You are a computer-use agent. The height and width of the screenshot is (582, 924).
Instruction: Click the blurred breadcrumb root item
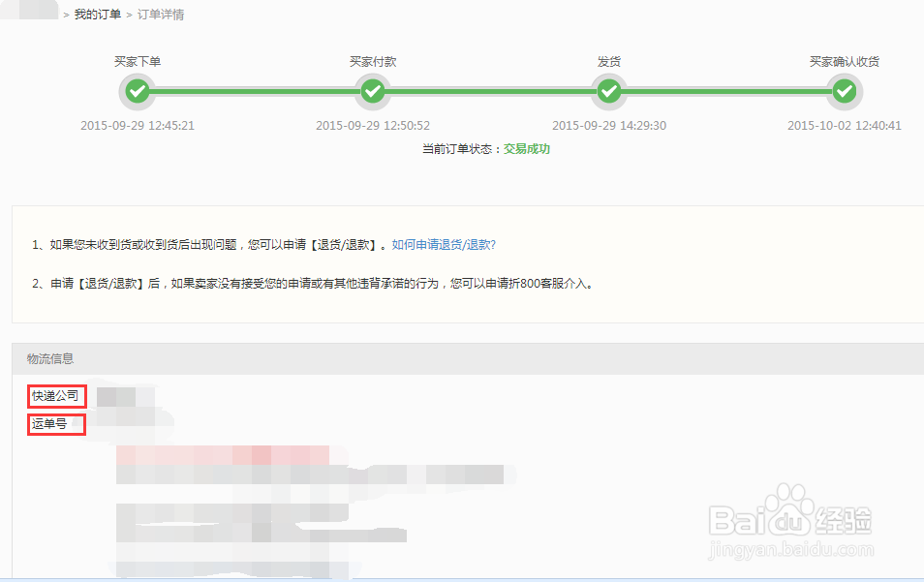pyautogui.click(x=29, y=15)
